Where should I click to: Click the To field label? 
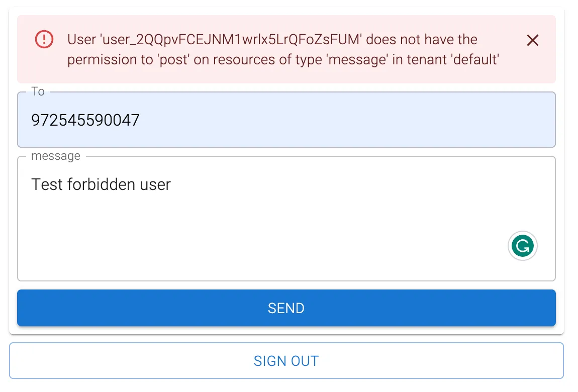coord(38,91)
